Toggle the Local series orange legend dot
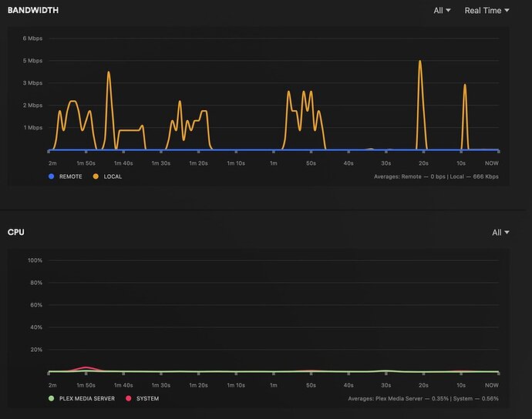This screenshot has height=419, width=532. point(96,176)
